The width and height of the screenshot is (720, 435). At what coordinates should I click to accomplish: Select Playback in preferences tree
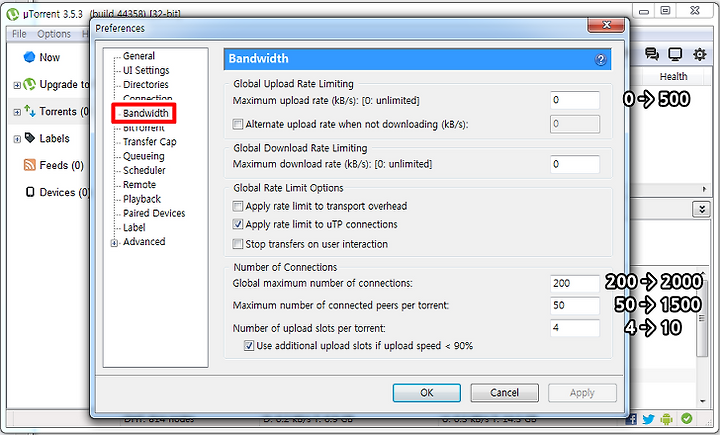pos(142,199)
